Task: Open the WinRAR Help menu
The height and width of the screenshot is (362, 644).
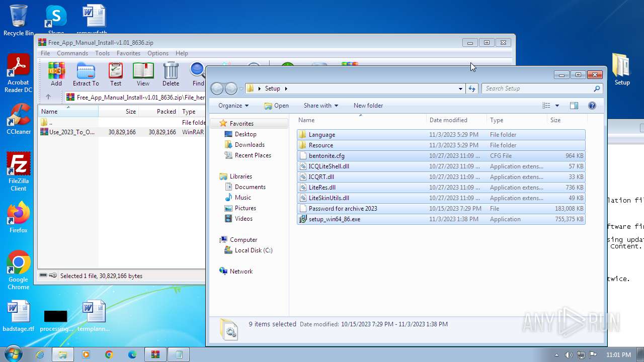Action: tap(182, 53)
